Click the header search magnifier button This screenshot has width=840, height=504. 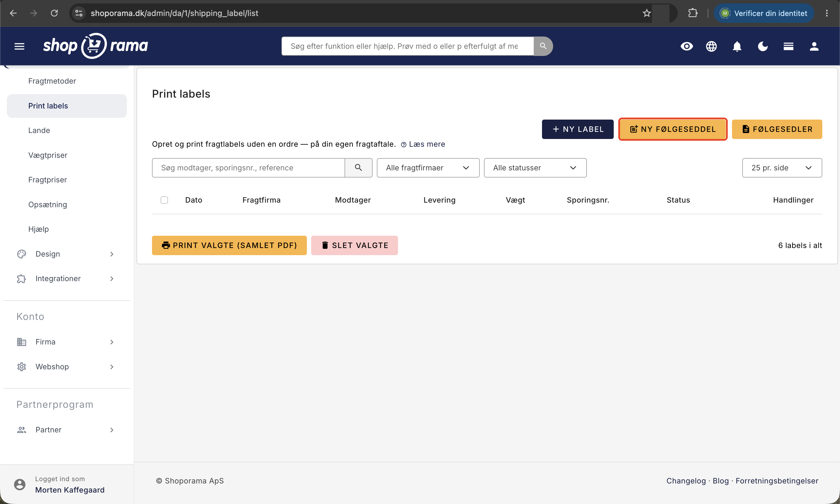pyautogui.click(x=543, y=46)
